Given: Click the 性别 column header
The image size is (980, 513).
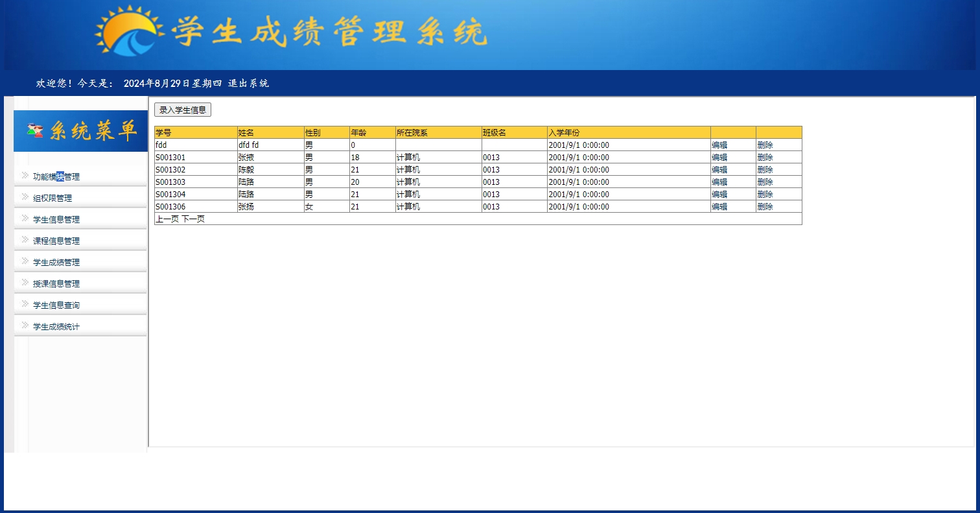Looking at the screenshot, I should (327, 132).
